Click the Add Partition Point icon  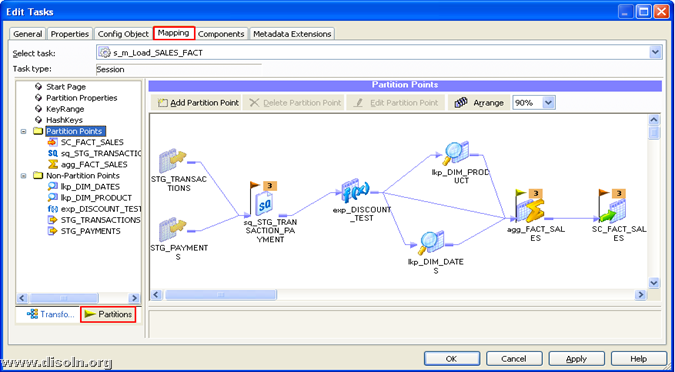[x=163, y=103]
